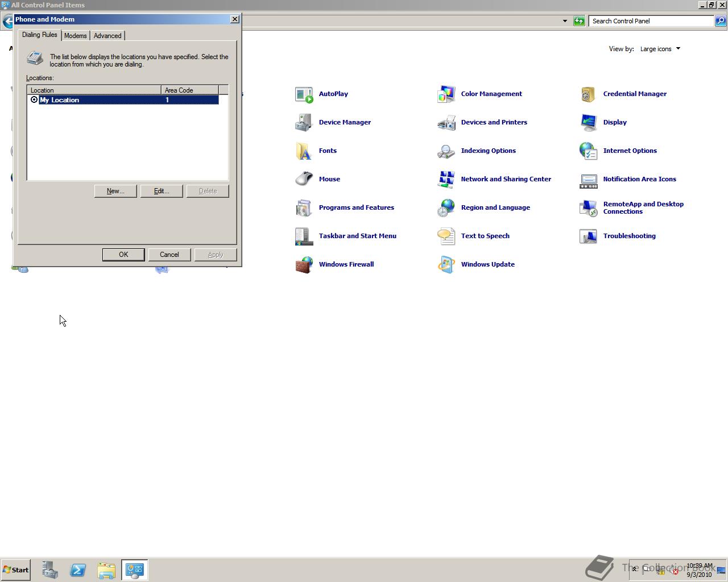Open the Display icon
The height and width of the screenshot is (582, 728).
[x=589, y=123]
